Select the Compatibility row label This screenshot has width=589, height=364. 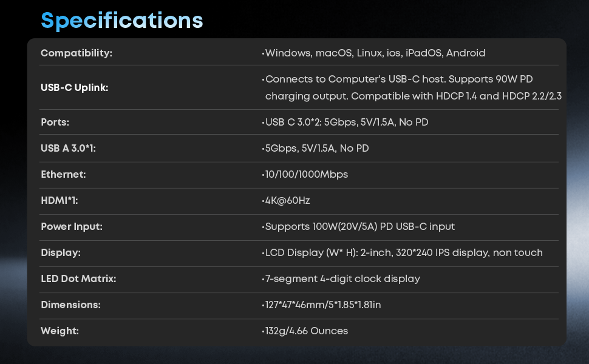pyautogui.click(x=77, y=53)
